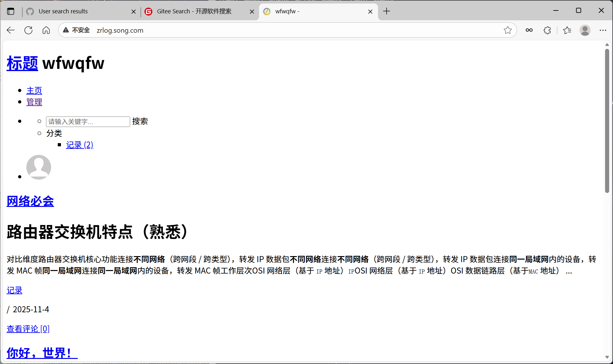Click the 搜索 search button
This screenshot has width=613, height=364.
140,121
